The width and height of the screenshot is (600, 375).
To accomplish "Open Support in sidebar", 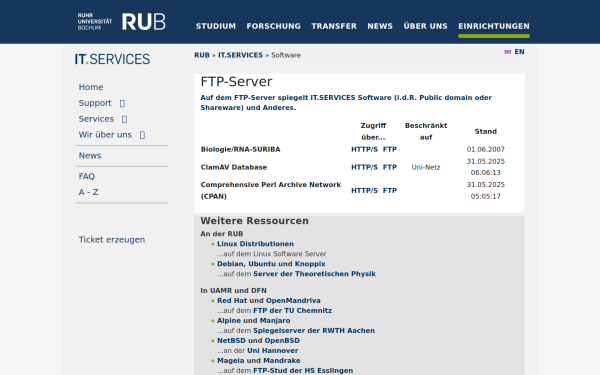I will pyautogui.click(x=95, y=103).
